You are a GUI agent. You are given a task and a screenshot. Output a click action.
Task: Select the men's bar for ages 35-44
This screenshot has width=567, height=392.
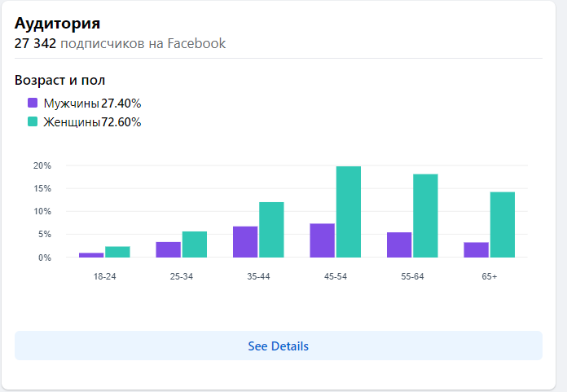pos(245,242)
